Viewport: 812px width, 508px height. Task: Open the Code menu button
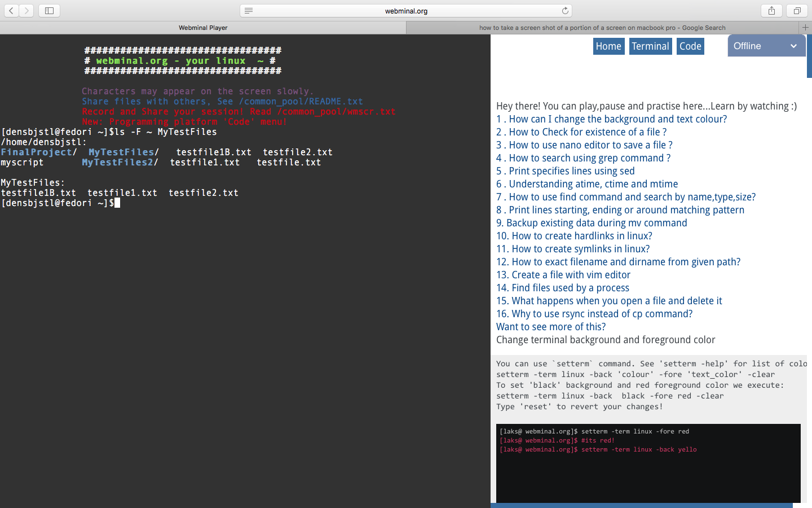click(x=690, y=46)
